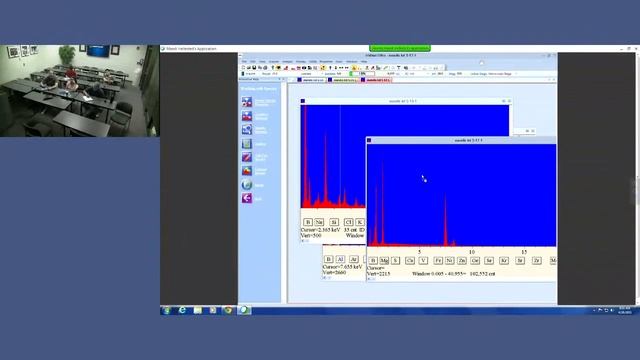The width and height of the screenshot is (640, 360).
Task: Click the green document icon in the sidebar
Action: [x=247, y=144]
